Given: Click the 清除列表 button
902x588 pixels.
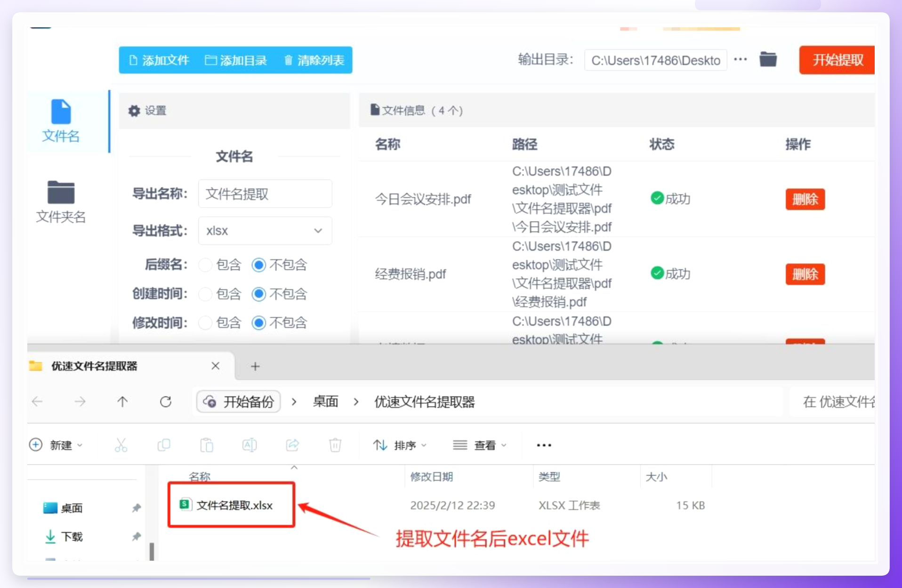Looking at the screenshot, I should coord(314,60).
